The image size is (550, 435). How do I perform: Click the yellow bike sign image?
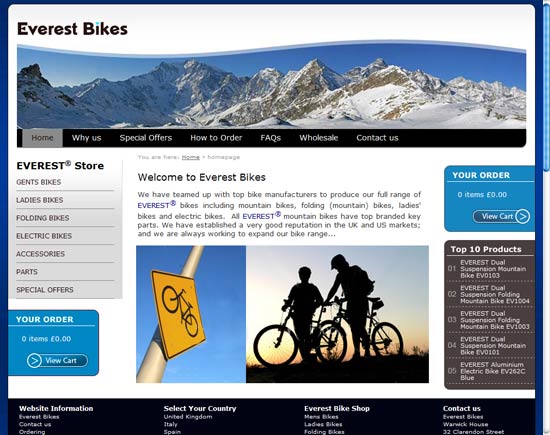pos(191,314)
